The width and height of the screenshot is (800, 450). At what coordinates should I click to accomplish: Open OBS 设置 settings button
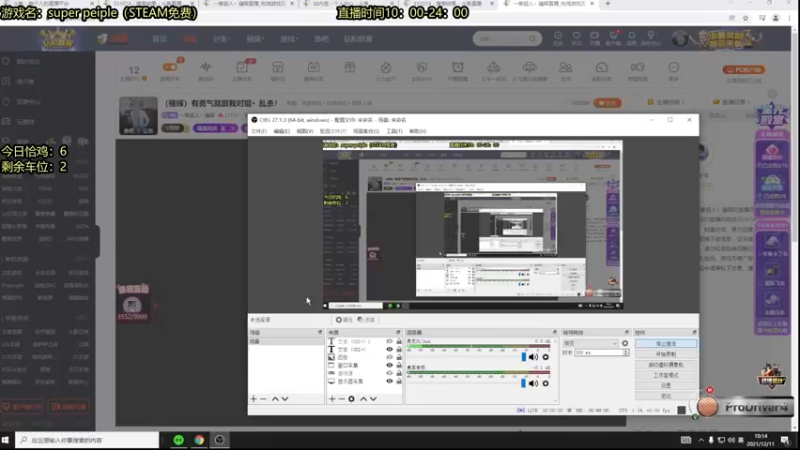[666, 385]
